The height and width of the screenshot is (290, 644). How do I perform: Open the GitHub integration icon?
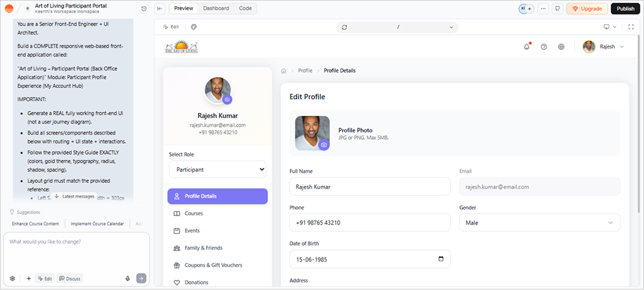pos(558,9)
